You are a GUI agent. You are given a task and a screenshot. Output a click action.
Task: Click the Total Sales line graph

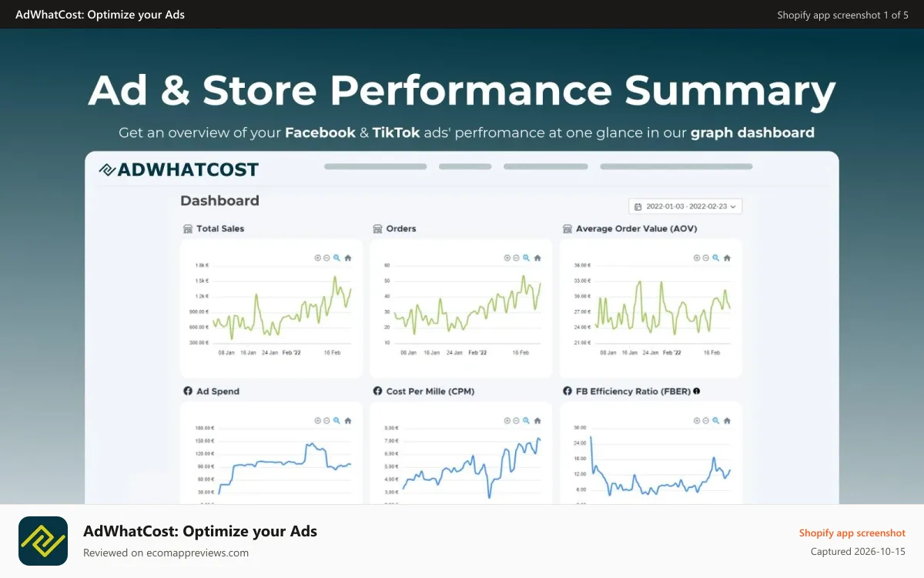click(282, 307)
